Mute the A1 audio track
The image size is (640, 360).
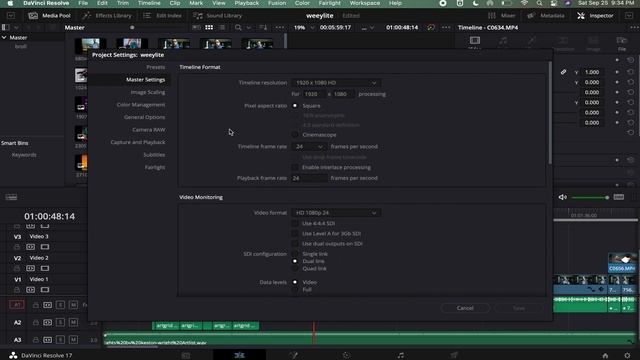(73, 305)
